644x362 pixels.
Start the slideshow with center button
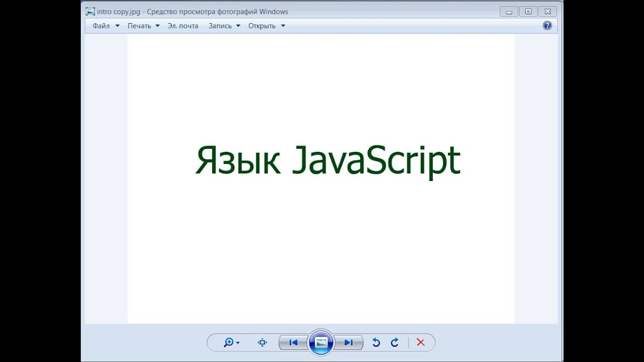click(x=321, y=342)
